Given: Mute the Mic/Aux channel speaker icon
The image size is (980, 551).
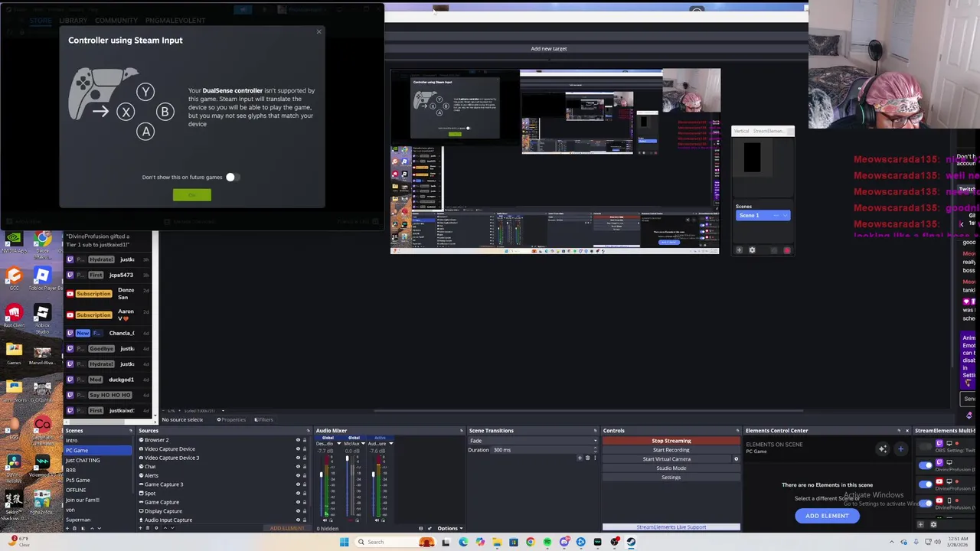Looking at the screenshot, I should [x=350, y=520].
